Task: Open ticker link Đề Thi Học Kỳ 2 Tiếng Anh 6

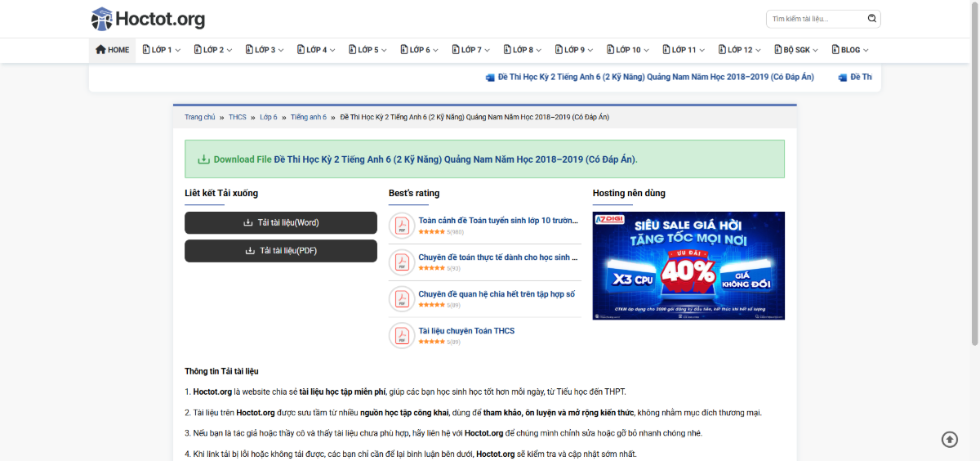Action: click(x=657, y=78)
